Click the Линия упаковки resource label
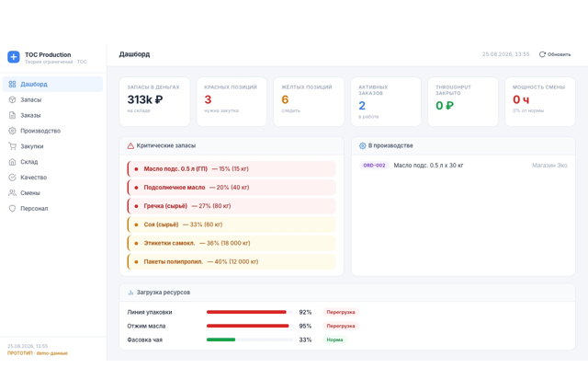The height and width of the screenshot is (368, 588). [x=150, y=312]
